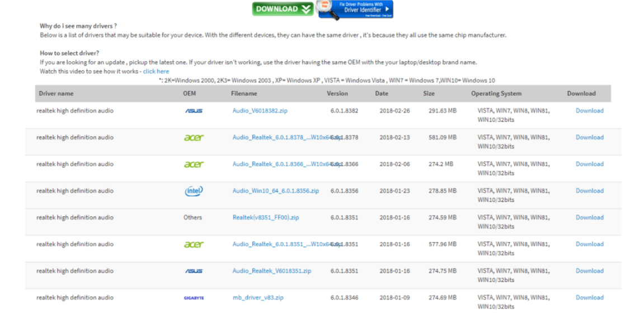Download the 278.85 MB Intel driver
This screenshot has height=313, width=644.
589,190
